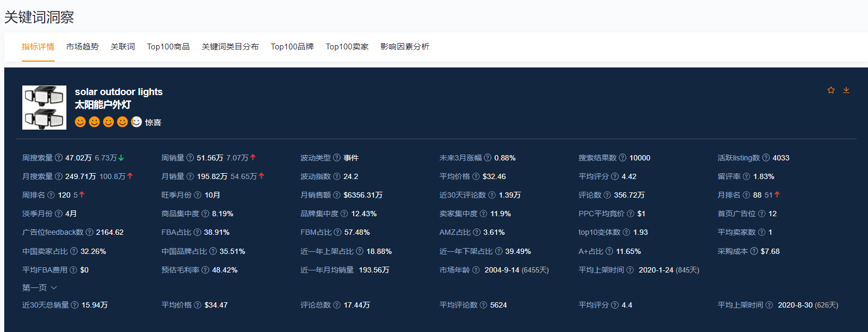Select the 关联词 tab
The image size is (868, 332).
coord(123,47)
